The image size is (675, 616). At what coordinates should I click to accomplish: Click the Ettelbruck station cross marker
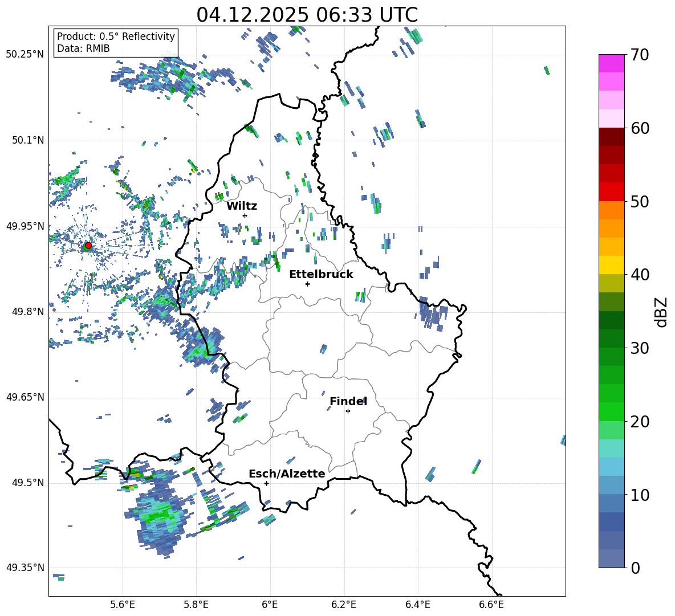307,284
